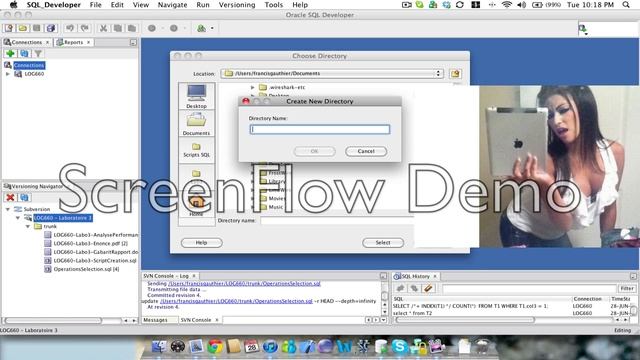
Task: Expand the .wireshark-etc folder
Action: [253, 87]
